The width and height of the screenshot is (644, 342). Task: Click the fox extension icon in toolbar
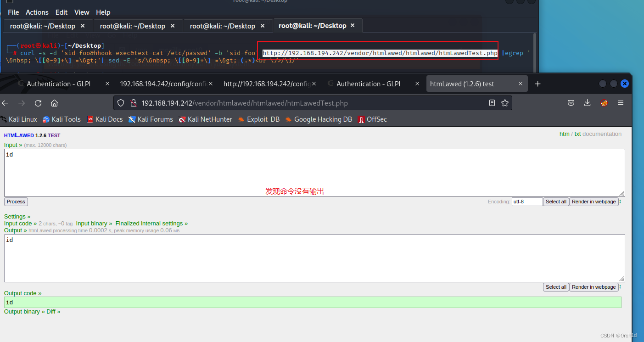point(604,103)
